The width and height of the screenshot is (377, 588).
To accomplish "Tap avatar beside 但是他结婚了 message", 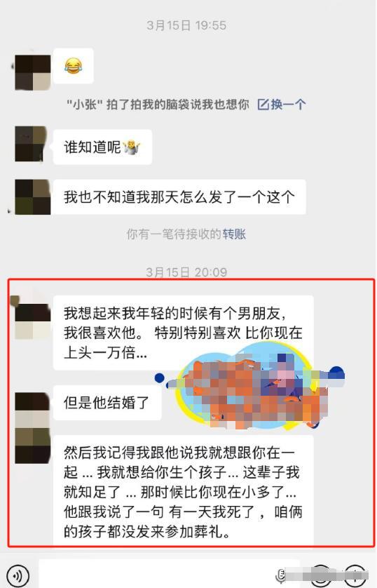I will (32, 410).
